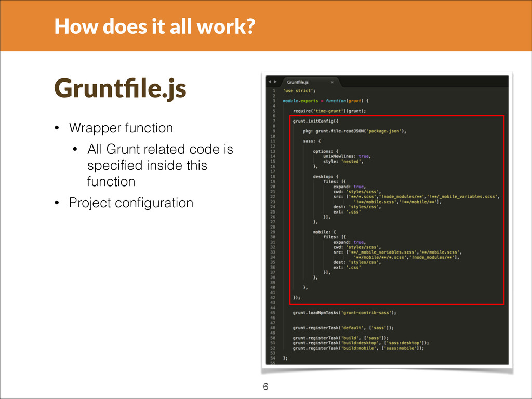Image resolution: width=532 pixels, height=399 pixels.
Task: Click the registerTask('build', ['sass']) line
Action: 341,338
